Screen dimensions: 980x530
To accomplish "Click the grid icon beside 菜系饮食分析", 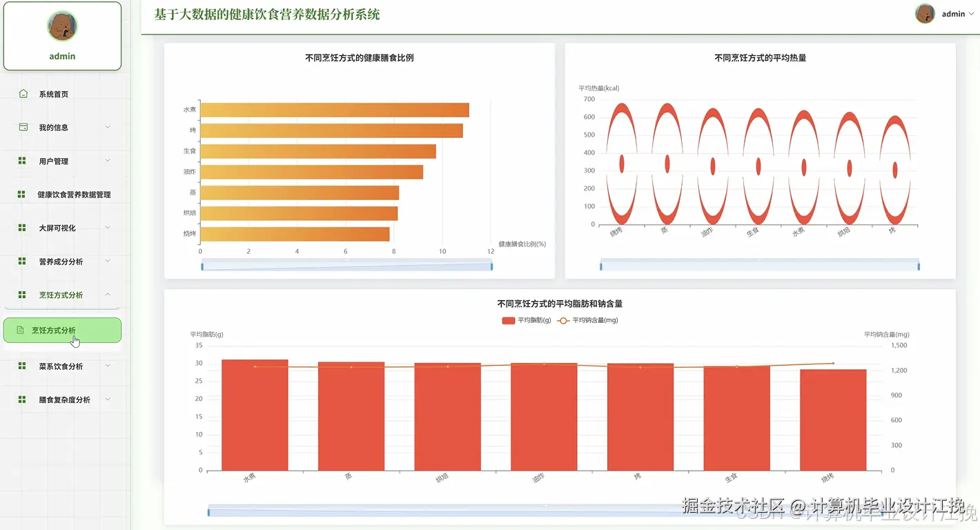I will [22, 366].
